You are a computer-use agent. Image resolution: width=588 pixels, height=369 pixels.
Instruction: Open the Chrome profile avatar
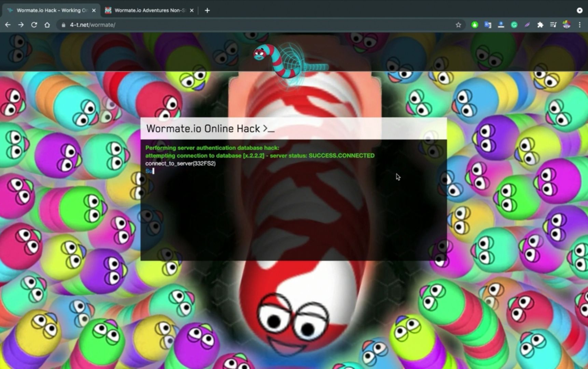coord(566,25)
